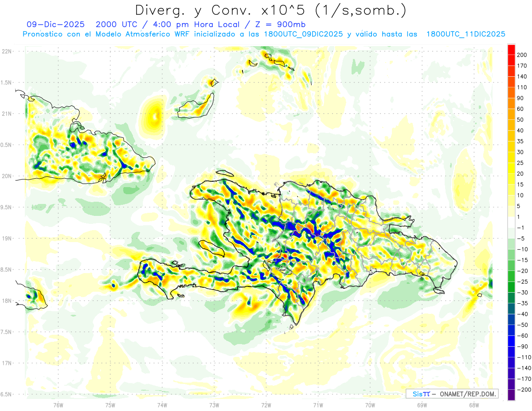Viewport: 532px width, 411px height.
Task: Select the pressure level text "Z = 900mb"
Action: [282, 24]
